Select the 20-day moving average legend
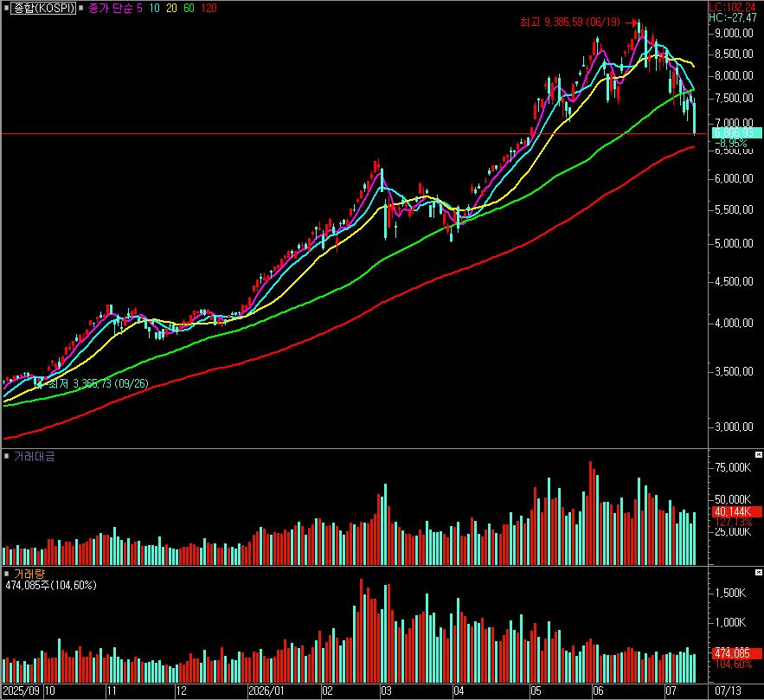764x700 pixels. [171, 9]
